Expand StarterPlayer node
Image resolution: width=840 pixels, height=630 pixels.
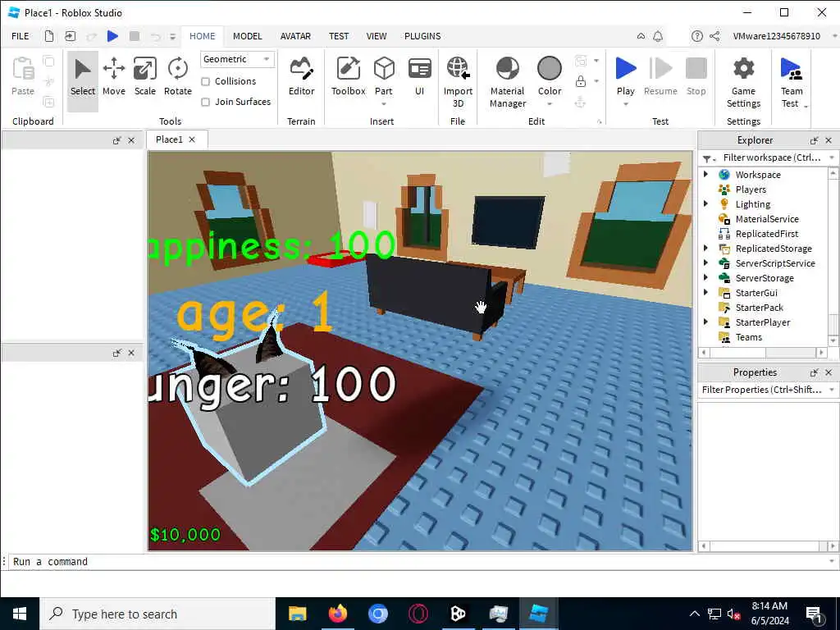tap(706, 322)
